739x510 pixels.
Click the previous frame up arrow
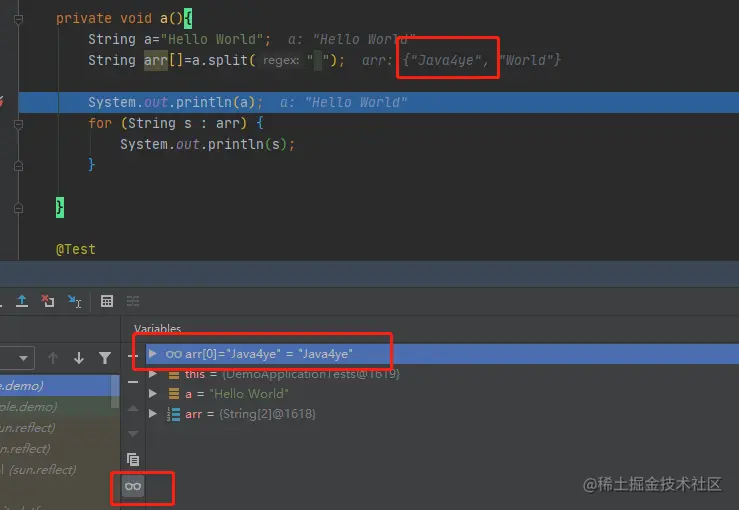pos(53,358)
